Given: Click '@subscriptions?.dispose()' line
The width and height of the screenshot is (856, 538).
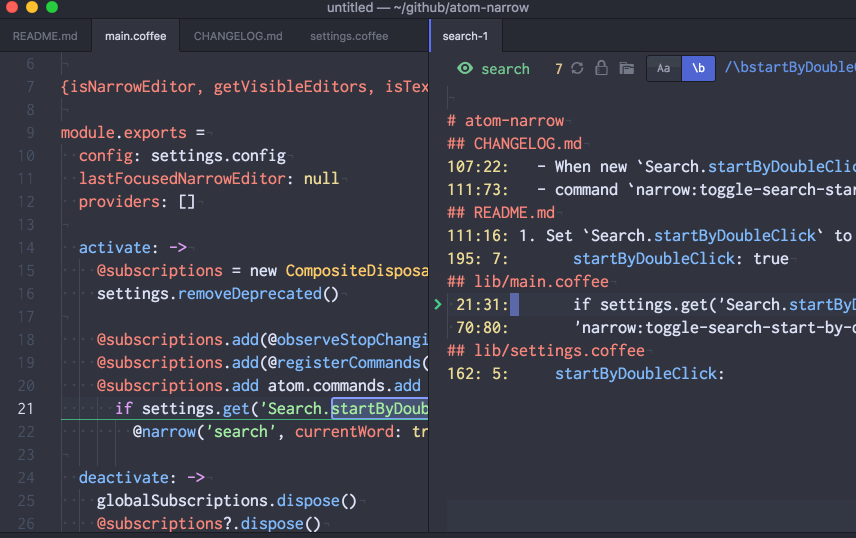Looking at the screenshot, I should point(209,523).
